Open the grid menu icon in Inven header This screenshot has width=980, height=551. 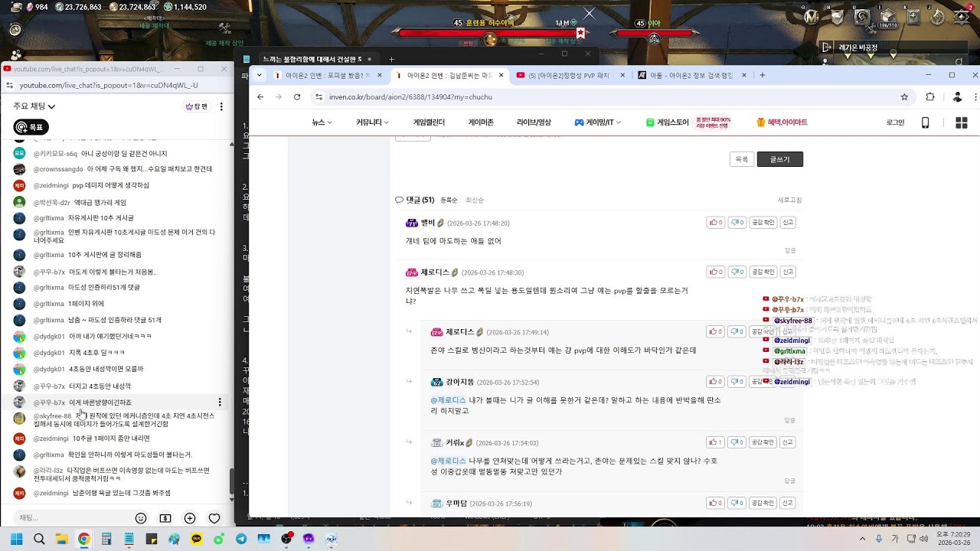pyautogui.click(x=962, y=122)
